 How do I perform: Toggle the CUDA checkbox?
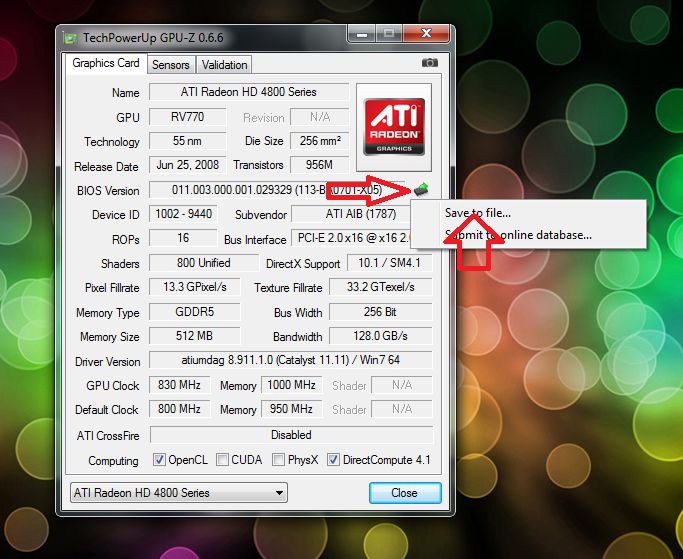[x=222, y=460]
